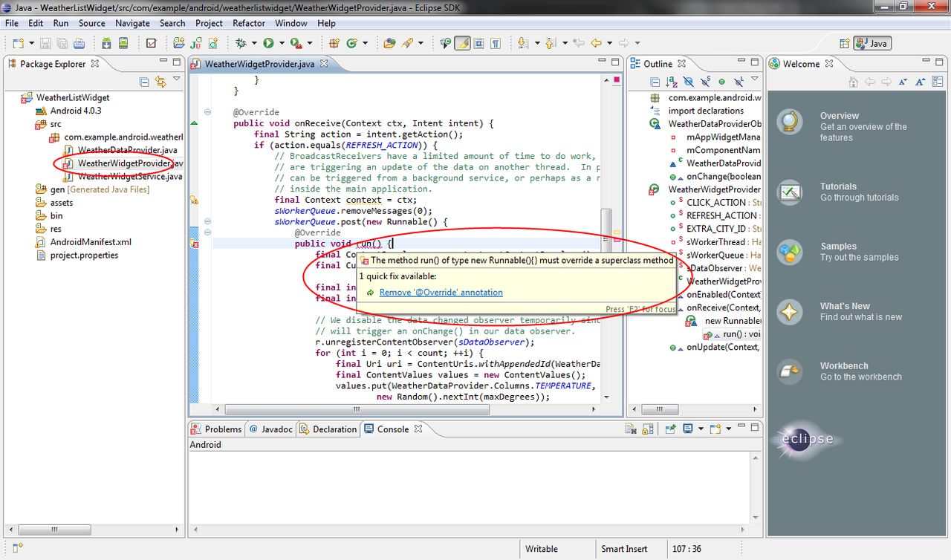Click the Run External Tools icon
951x560 pixels.
click(x=296, y=43)
